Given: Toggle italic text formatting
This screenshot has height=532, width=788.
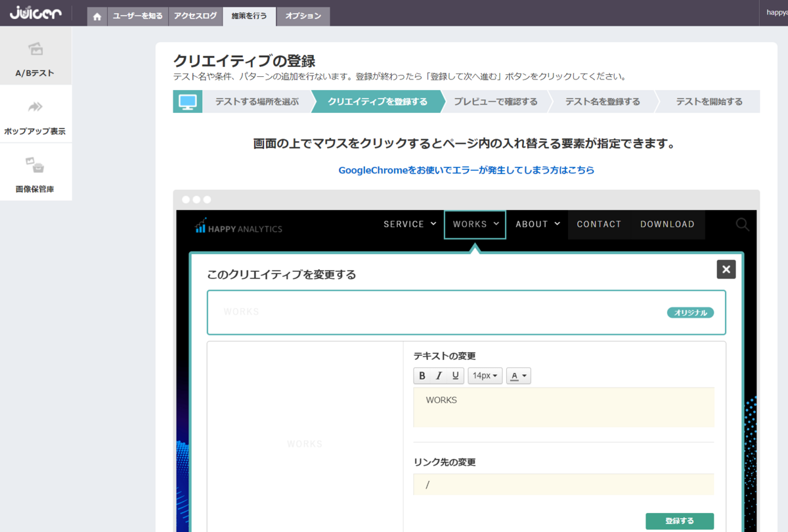Looking at the screenshot, I should coord(439,376).
